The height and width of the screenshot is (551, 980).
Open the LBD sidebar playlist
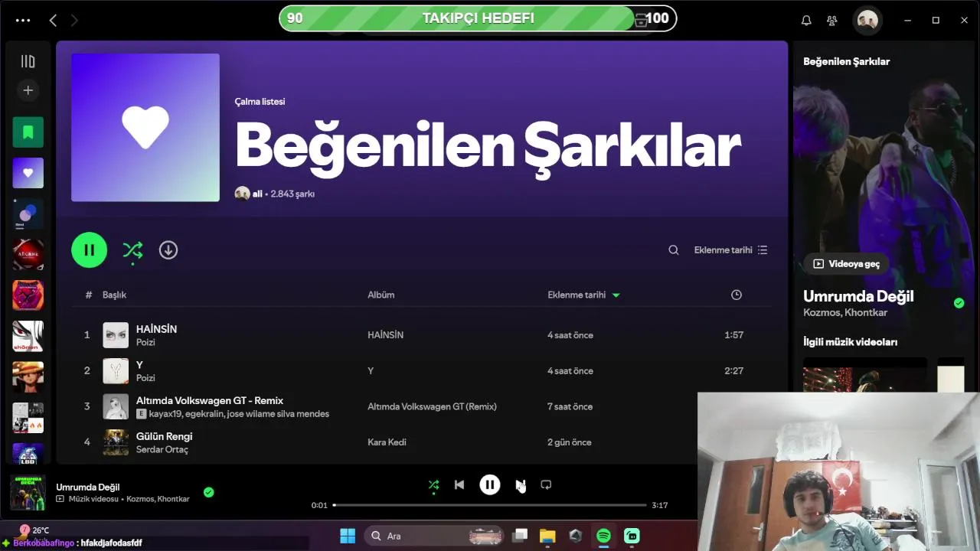coord(28,454)
